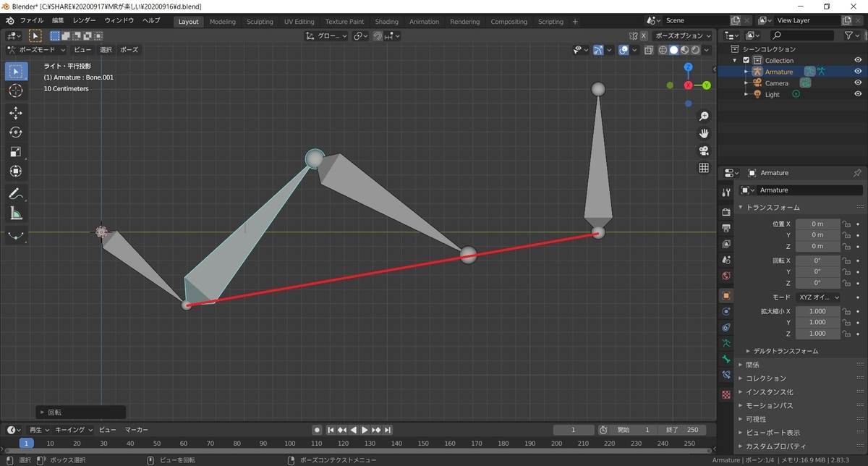
Task: Activate the Select Box tool
Action: click(x=16, y=71)
